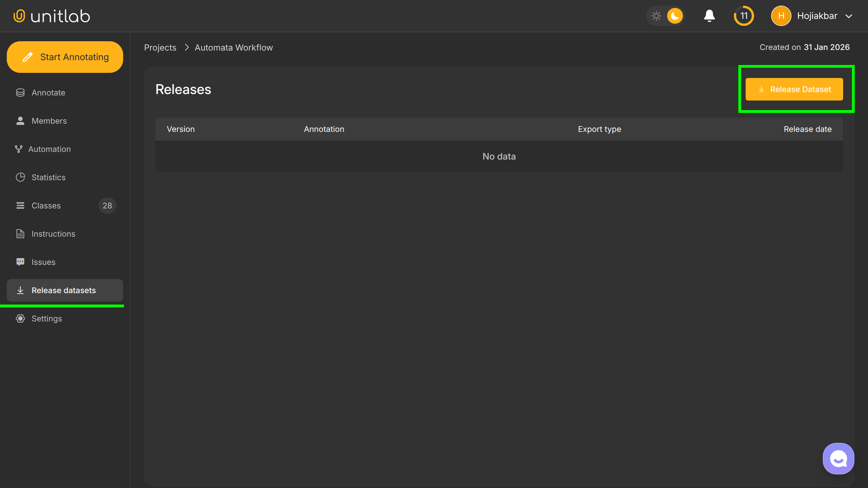Click the notification bell icon

click(709, 16)
